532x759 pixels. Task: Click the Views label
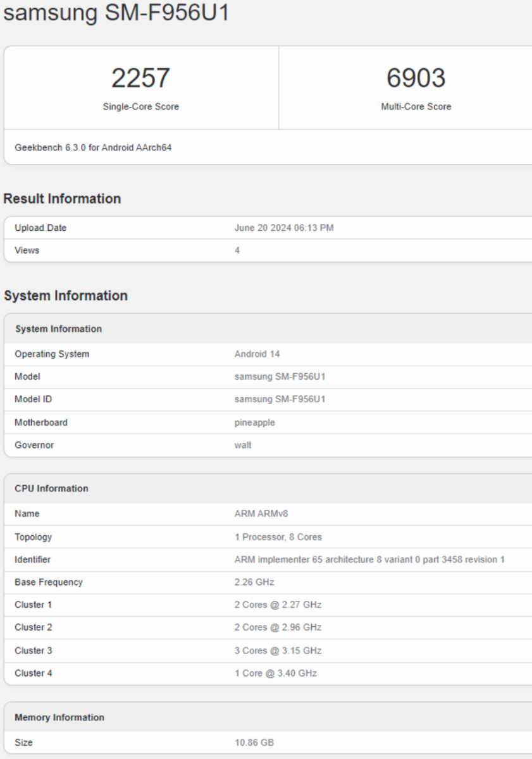coord(27,250)
